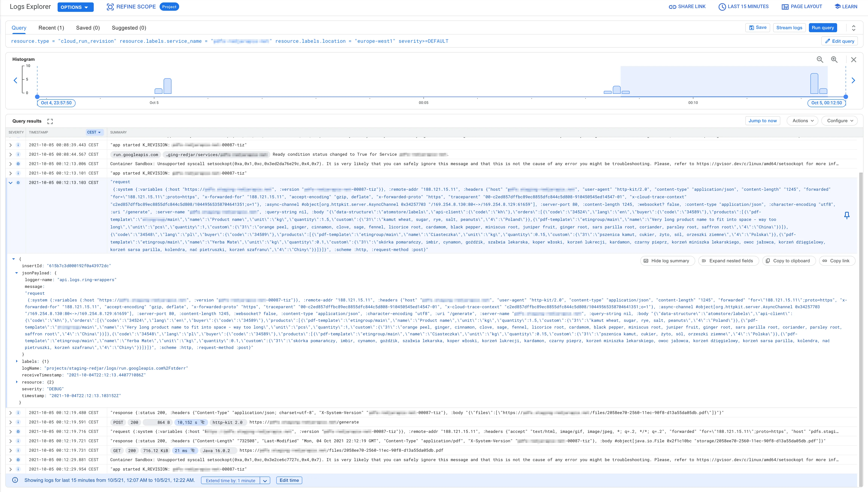Close the histogram panel
Viewport: 868px width, 492px height.
click(x=854, y=60)
